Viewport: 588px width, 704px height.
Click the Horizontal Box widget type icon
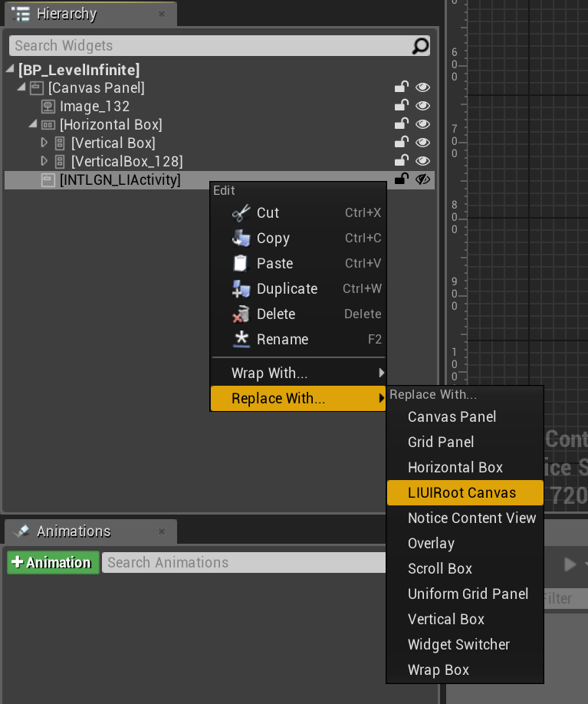click(x=48, y=125)
